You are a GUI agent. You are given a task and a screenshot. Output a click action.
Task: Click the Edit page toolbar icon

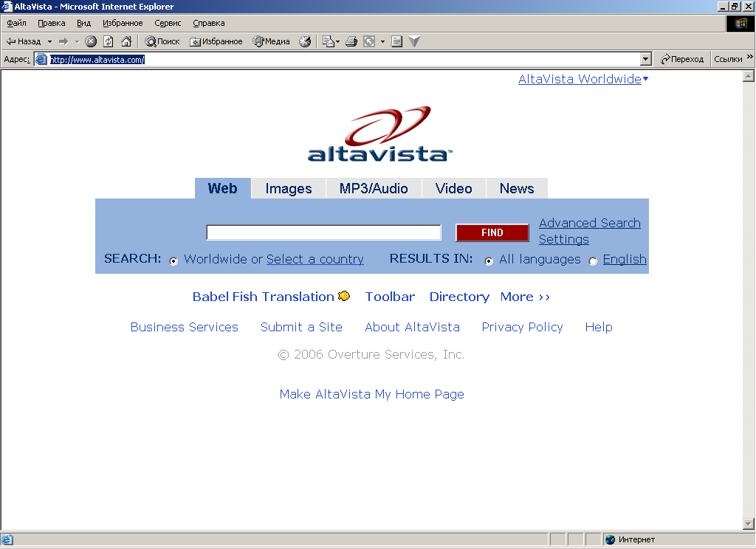pyautogui.click(x=369, y=41)
